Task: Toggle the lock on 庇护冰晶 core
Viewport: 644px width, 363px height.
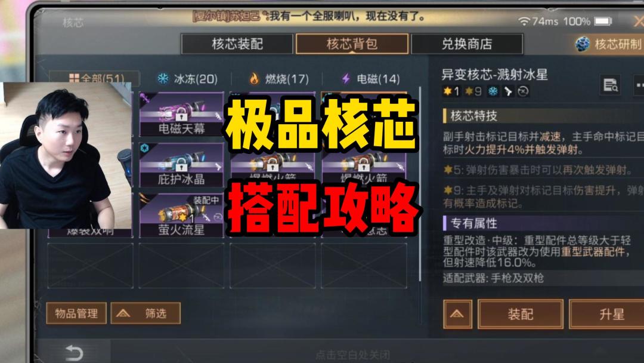Action: pyautogui.click(x=181, y=167)
